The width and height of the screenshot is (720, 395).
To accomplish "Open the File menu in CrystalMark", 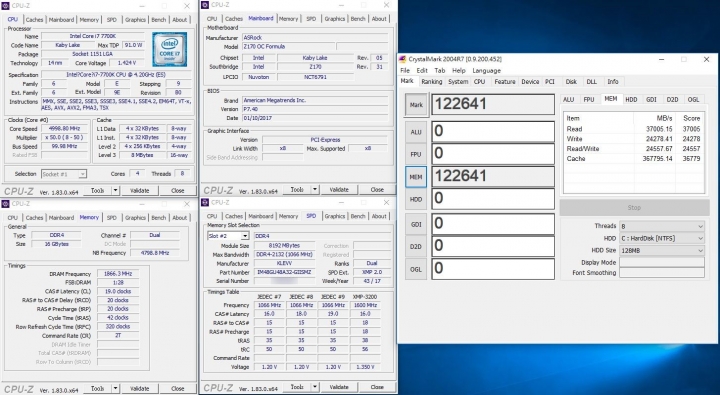I will [x=405, y=71].
